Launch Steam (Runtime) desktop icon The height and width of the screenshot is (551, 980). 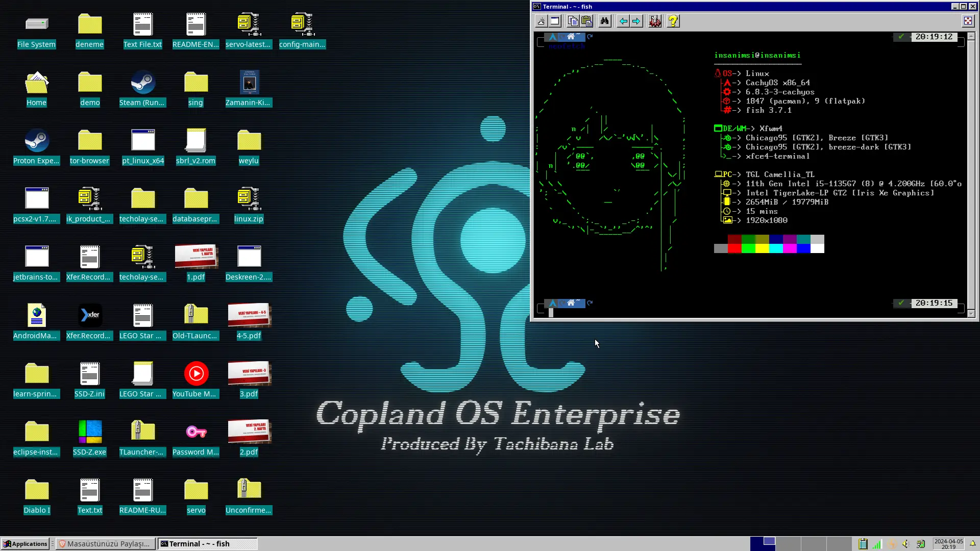142,89
